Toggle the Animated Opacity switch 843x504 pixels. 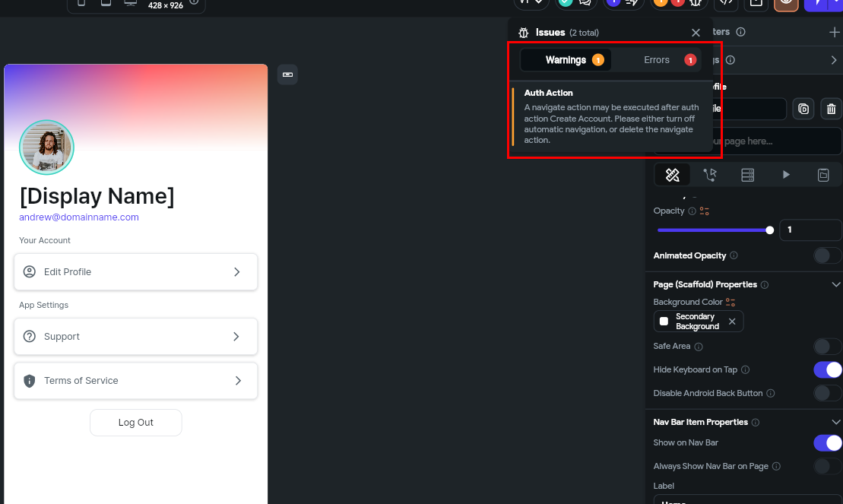coord(827,255)
